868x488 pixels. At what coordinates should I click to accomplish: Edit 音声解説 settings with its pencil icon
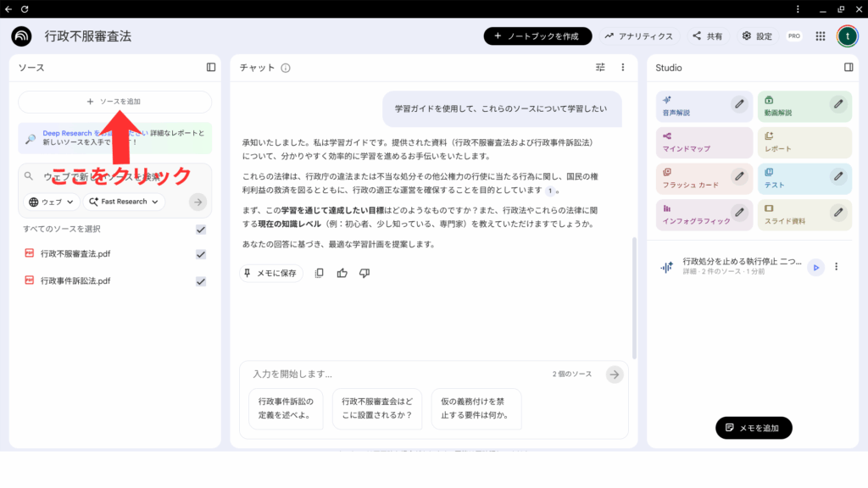739,104
